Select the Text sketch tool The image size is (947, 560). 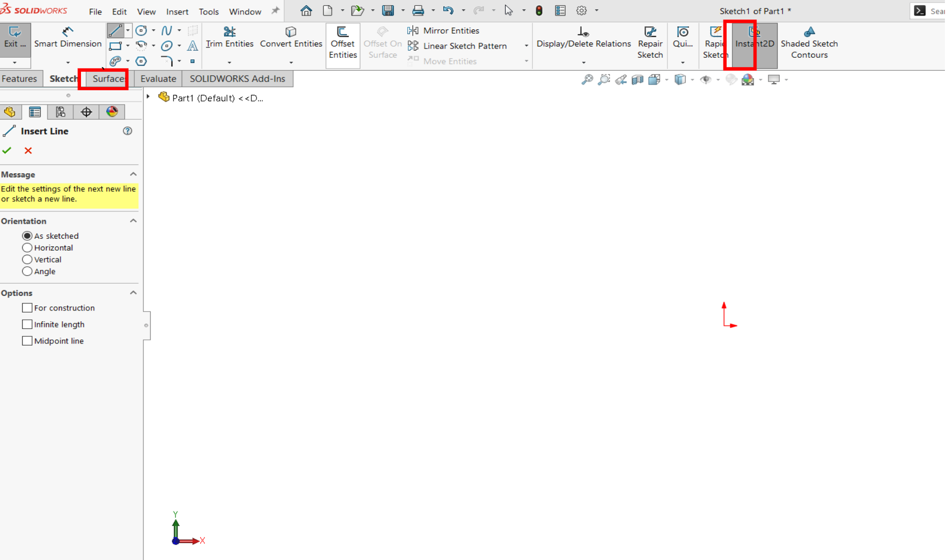click(192, 46)
